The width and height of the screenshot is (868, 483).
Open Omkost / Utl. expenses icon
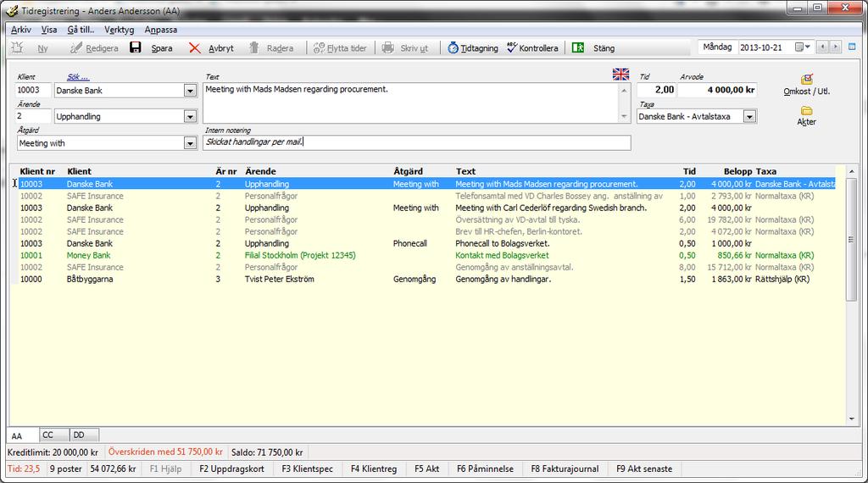coord(807,79)
